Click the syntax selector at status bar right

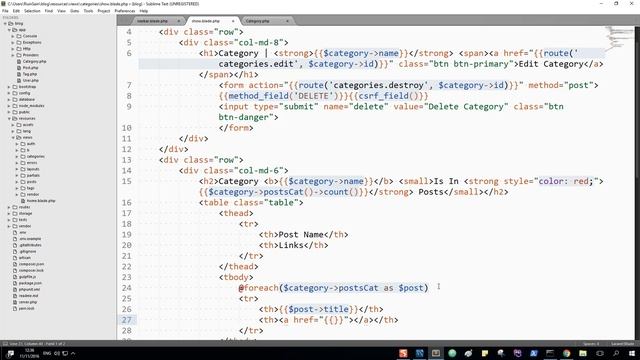[622, 344]
